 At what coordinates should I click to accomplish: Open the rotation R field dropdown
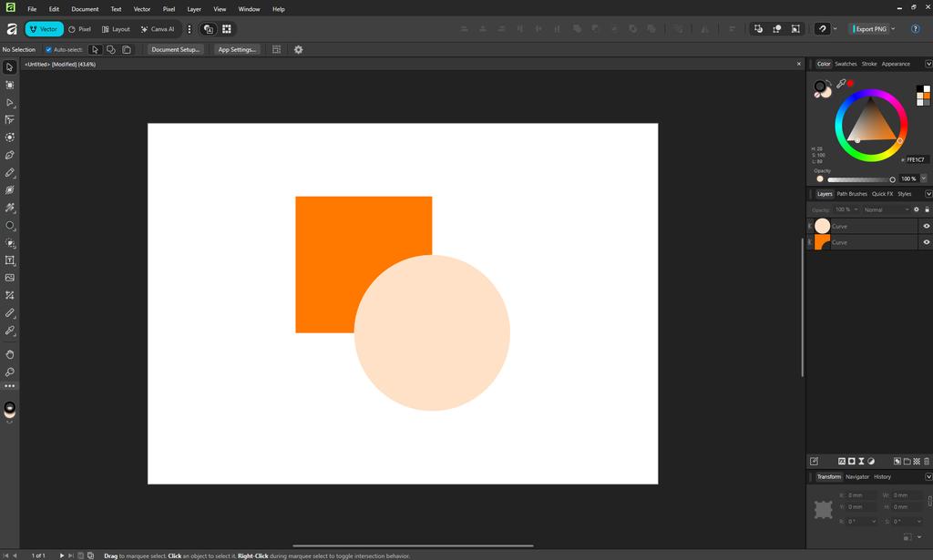[874, 522]
